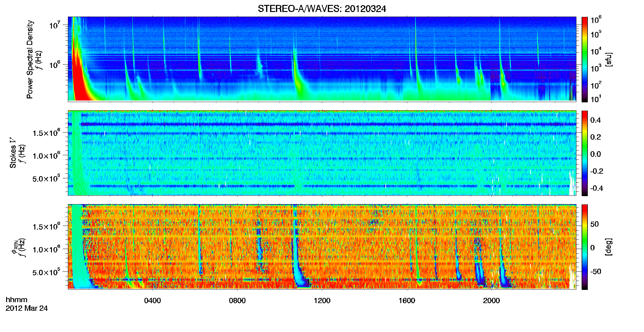Click the 0800 time tick label
Viewport: 644px width, 332px height.
237,300
